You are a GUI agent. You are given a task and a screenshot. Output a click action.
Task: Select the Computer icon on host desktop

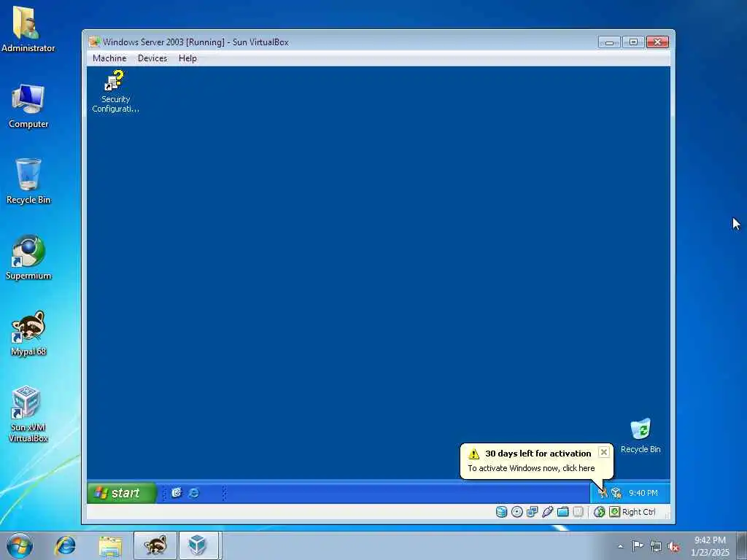click(28, 106)
